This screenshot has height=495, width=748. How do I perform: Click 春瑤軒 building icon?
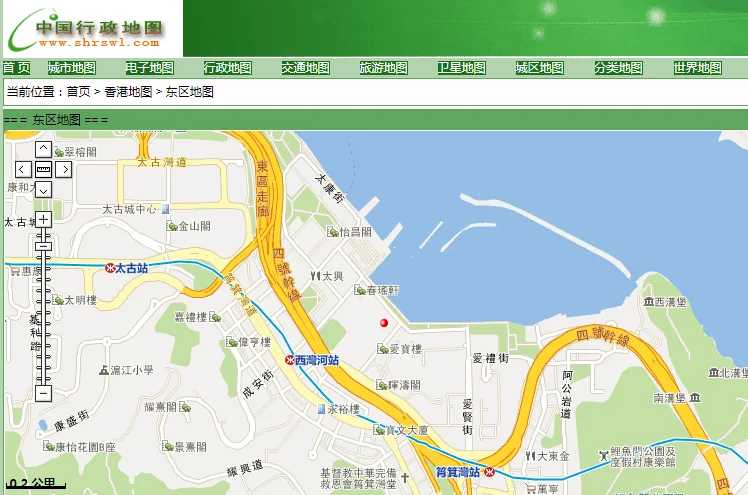click(x=360, y=290)
